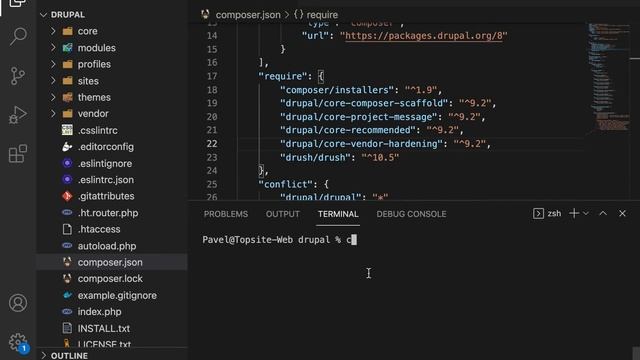Switch to the DEBUG CONSOLE tab
The image size is (640, 360).
pos(411,214)
